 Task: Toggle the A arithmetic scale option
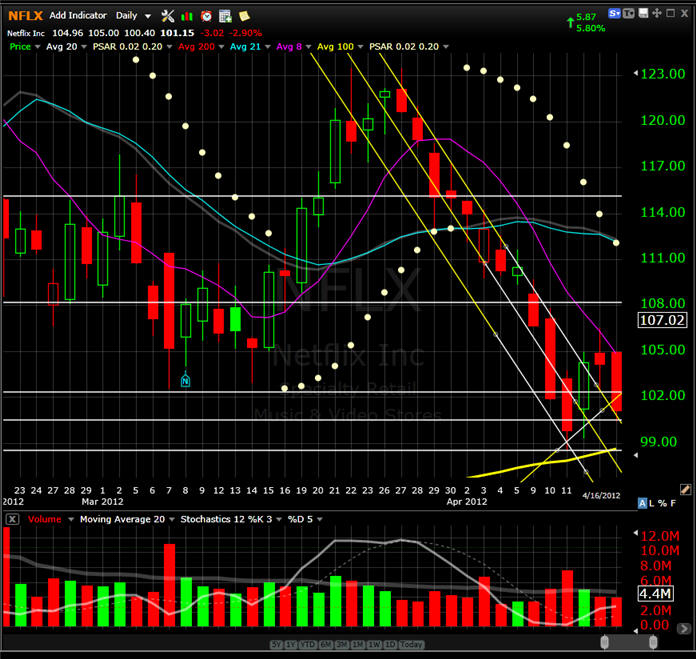click(x=642, y=503)
